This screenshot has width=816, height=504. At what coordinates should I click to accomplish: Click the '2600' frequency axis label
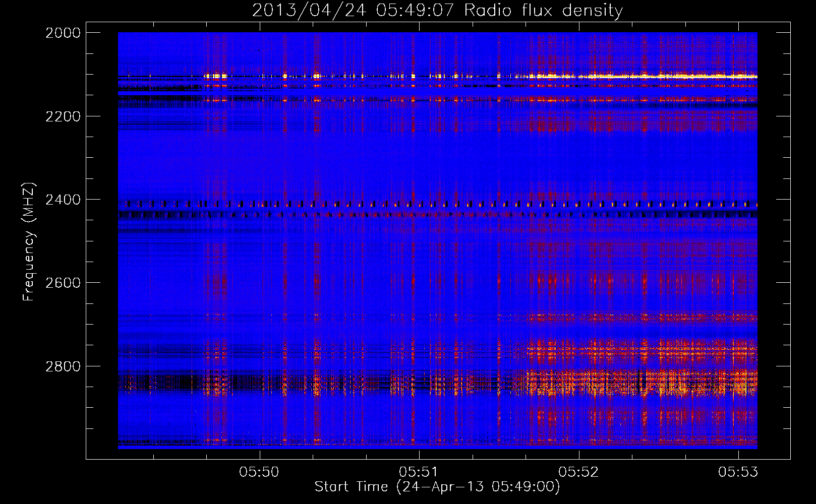63,283
